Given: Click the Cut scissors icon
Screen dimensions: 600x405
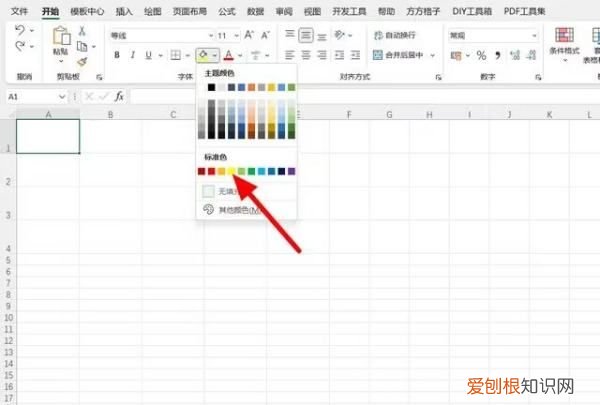Looking at the screenshot, I should [82, 31].
